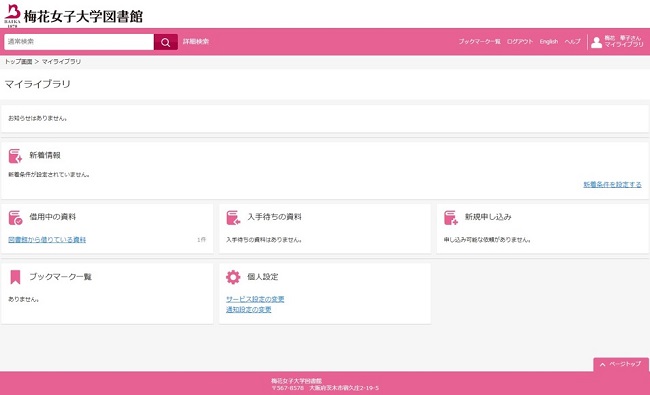
Task: Click the 梅花女子大学図書館 title text
Action: coord(83,17)
